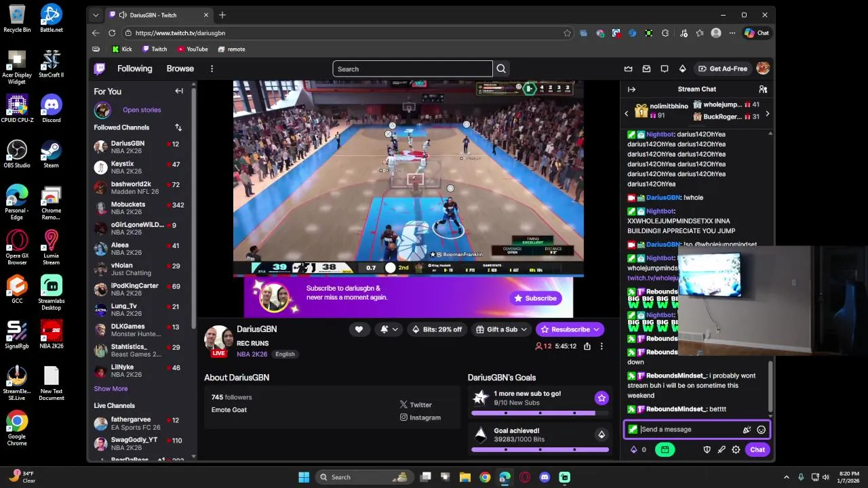Open Streamlabs Desktop shortcut

click(52, 292)
